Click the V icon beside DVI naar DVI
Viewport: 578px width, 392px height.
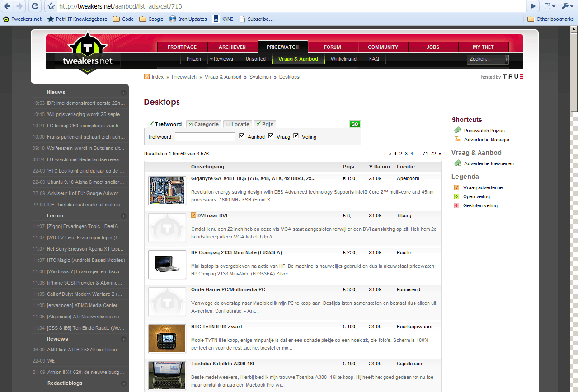(x=193, y=215)
